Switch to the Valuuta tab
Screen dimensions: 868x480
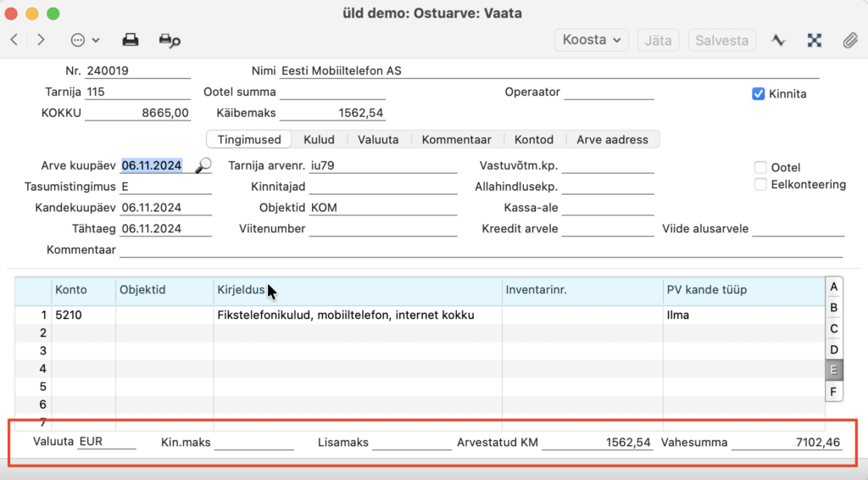tap(378, 140)
